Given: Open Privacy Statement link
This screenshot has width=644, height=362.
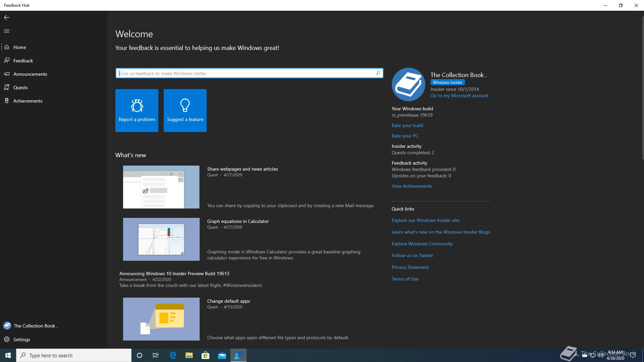Looking at the screenshot, I should pyautogui.click(x=410, y=267).
